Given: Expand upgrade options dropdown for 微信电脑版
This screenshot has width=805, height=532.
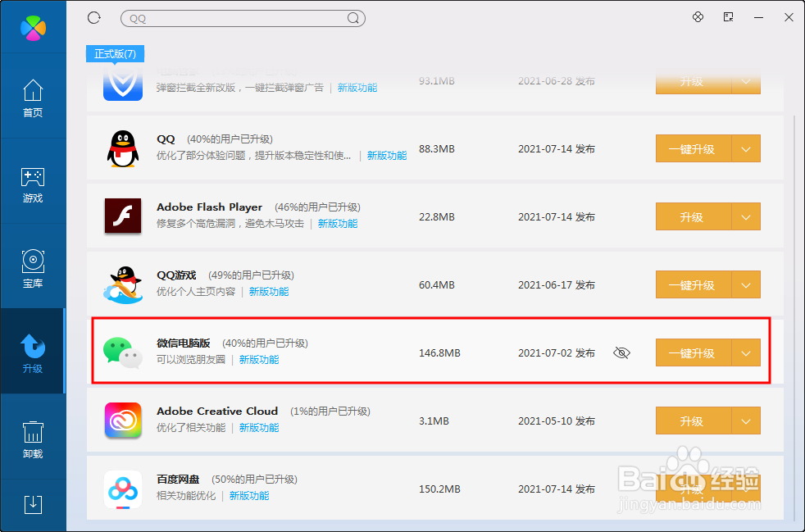Looking at the screenshot, I should pos(746,352).
